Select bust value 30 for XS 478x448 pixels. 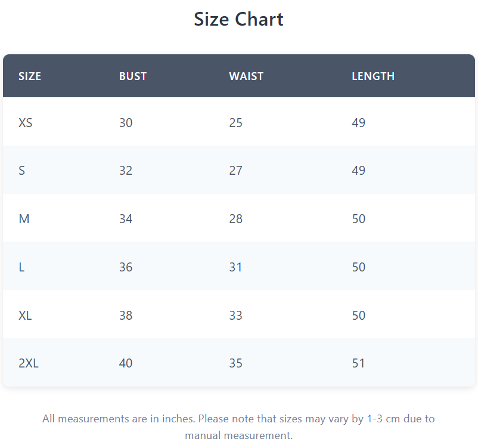point(126,123)
